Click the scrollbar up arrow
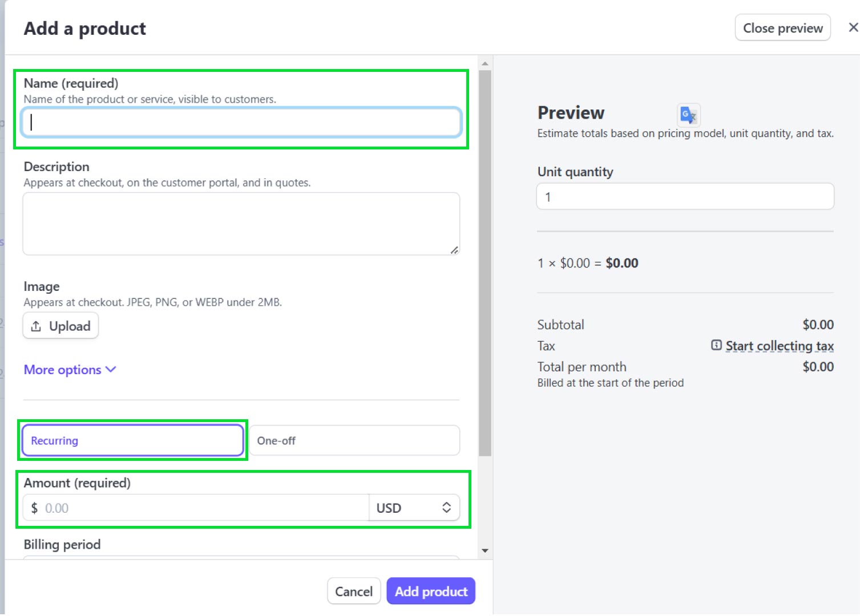This screenshot has height=616, width=860. [x=484, y=62]
